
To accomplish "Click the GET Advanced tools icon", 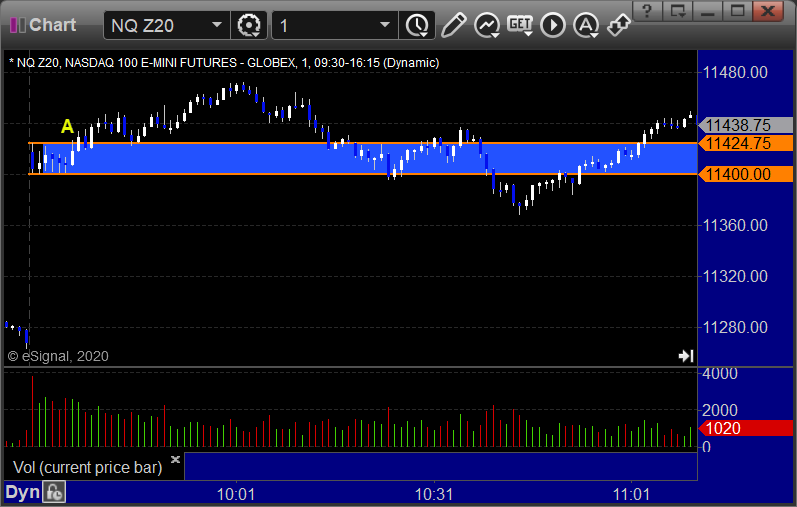I will point(519,25).
